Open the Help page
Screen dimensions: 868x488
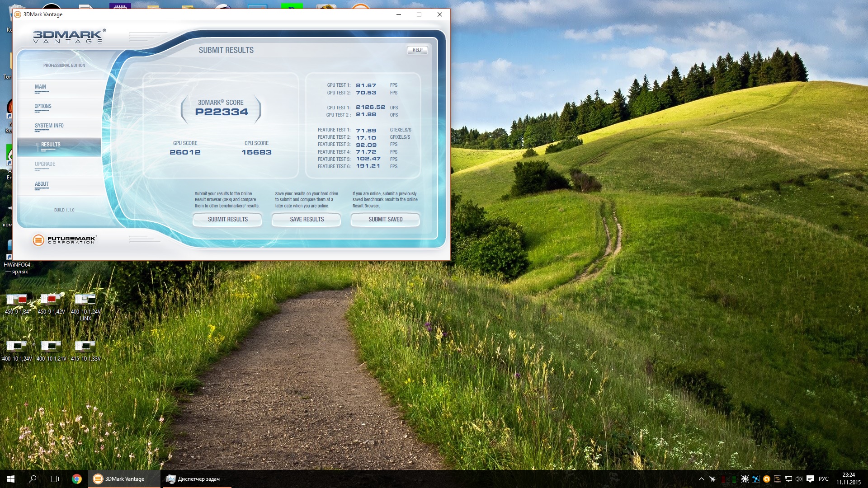[x=417, y=50]
